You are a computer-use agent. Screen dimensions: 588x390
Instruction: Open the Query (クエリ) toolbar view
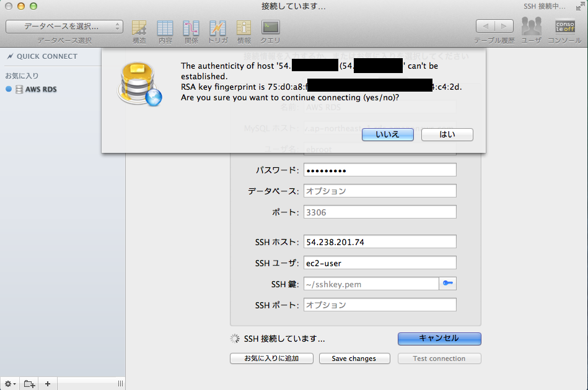[270, 32]
